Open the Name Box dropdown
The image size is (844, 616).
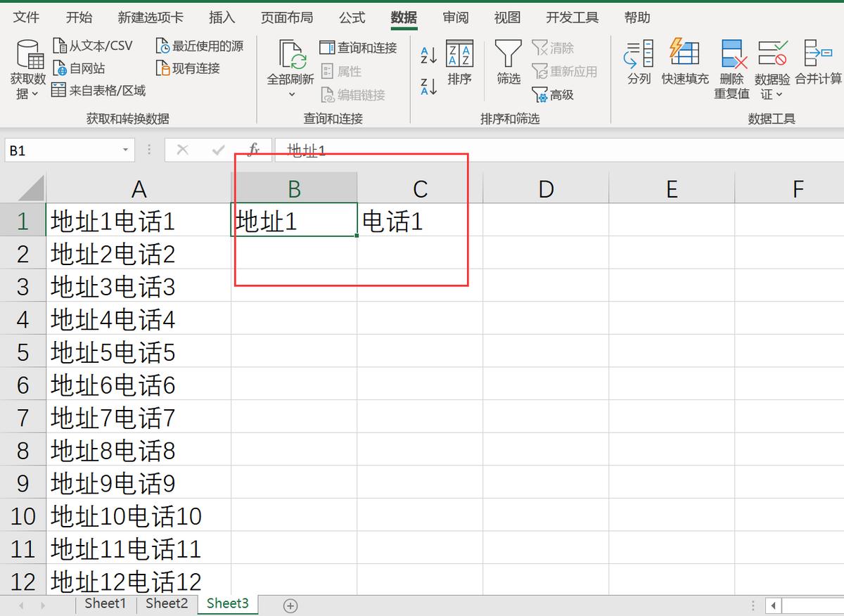coord(127,150)
